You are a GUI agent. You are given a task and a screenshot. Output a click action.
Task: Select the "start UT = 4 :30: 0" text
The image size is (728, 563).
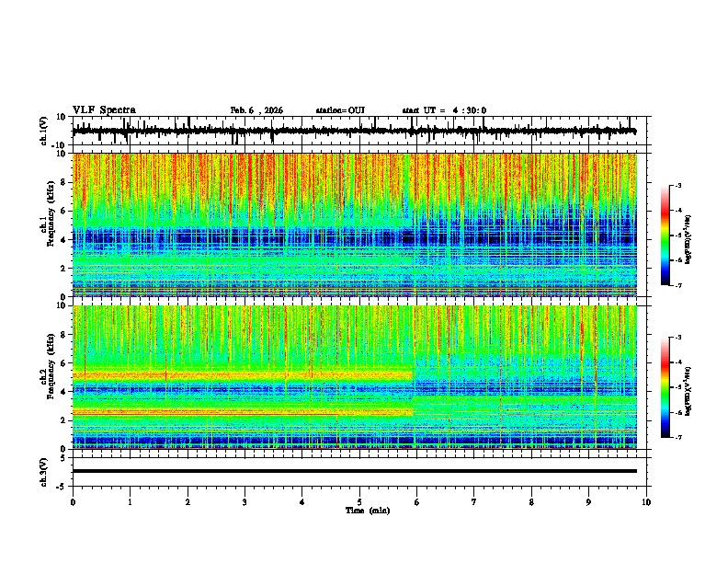pos(444,110)
